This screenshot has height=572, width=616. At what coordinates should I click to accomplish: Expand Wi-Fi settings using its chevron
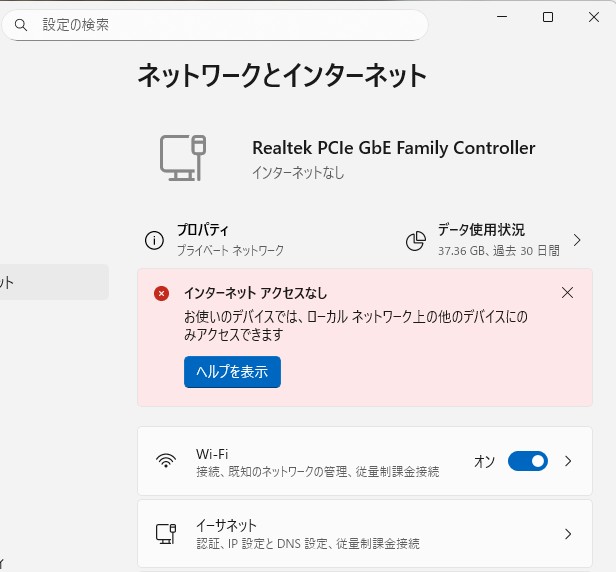pyautogui.click(x=568, y=461)
